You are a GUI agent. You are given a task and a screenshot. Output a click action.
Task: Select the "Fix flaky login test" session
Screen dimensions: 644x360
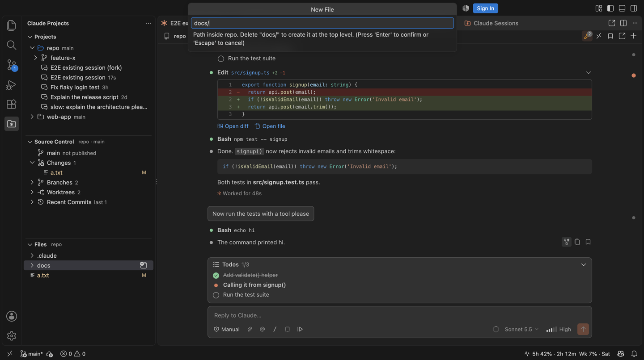pyautogui.click(x=75, y=88)
